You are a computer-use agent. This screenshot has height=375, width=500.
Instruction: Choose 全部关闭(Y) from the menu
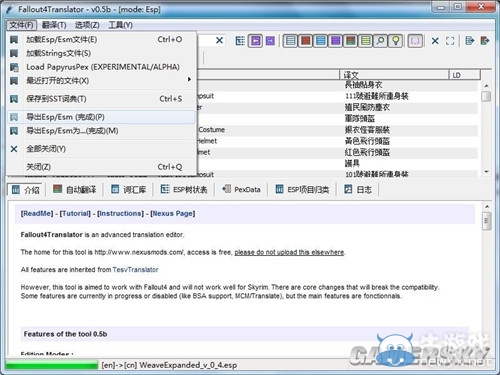point(101,149)
